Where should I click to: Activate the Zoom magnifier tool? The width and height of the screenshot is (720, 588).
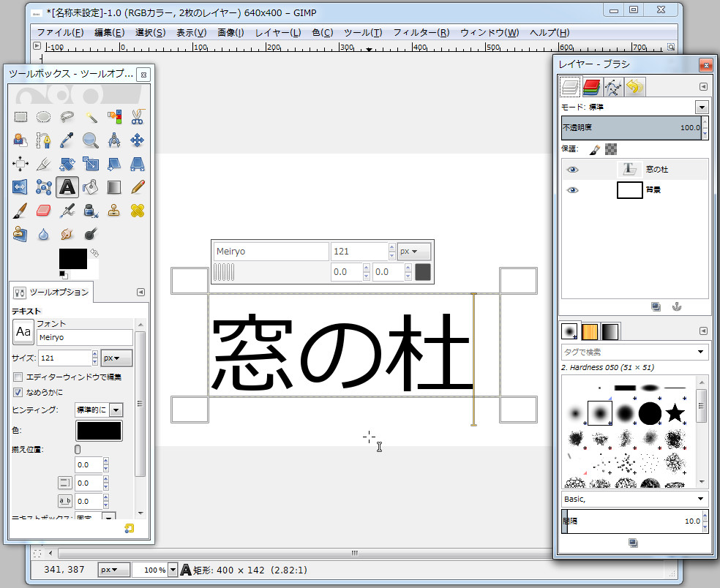tap(91, 140)
